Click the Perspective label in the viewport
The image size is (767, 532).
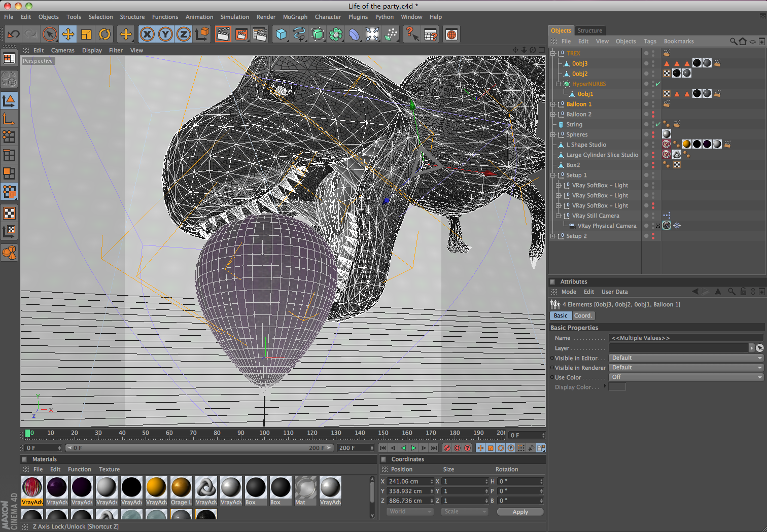38,60
